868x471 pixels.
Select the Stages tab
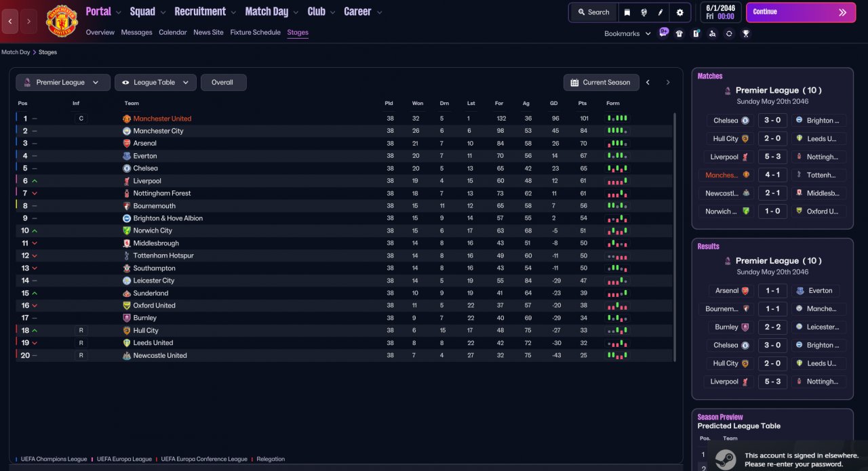coord(298,33)
